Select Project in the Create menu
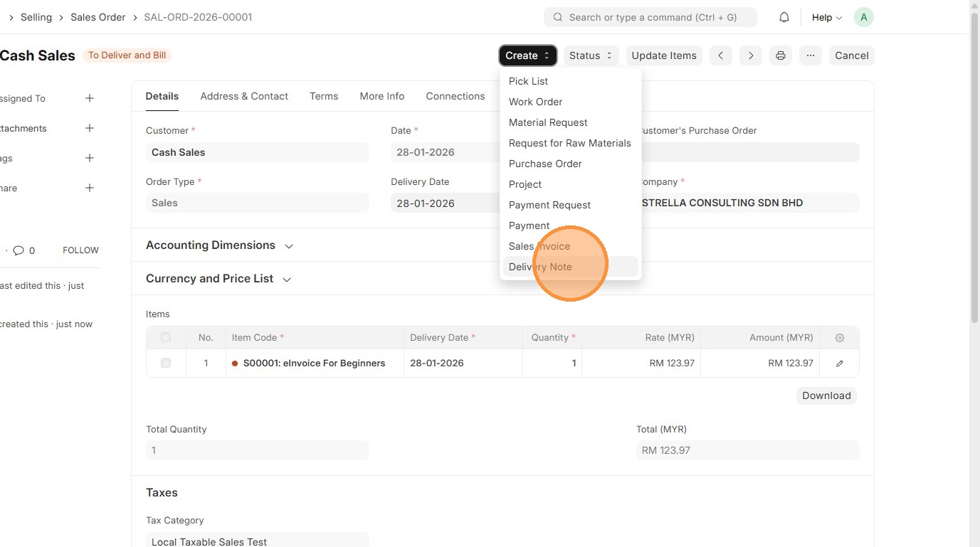980x547 pixels. click(570, 184)
